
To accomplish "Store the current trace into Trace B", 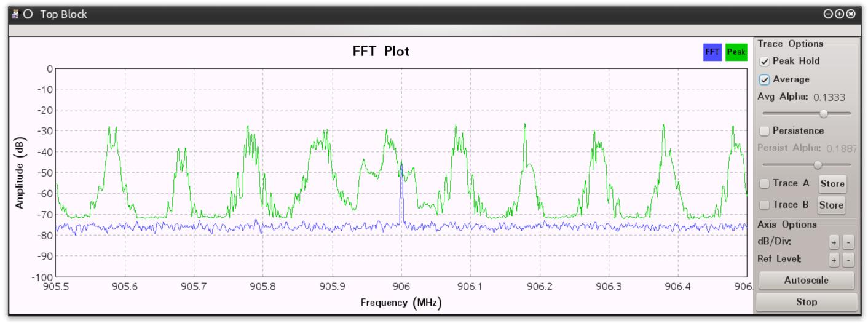I will 832,205.
